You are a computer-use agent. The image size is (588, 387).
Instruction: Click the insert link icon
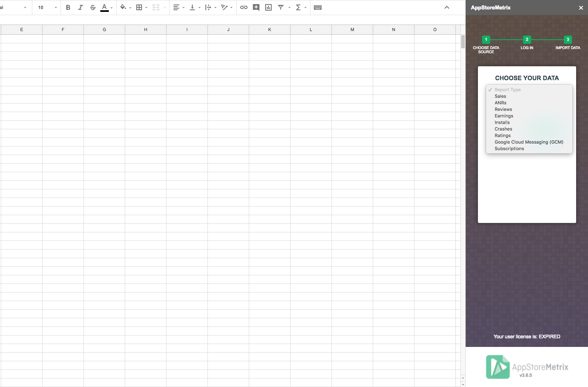[x=244, y=7]
